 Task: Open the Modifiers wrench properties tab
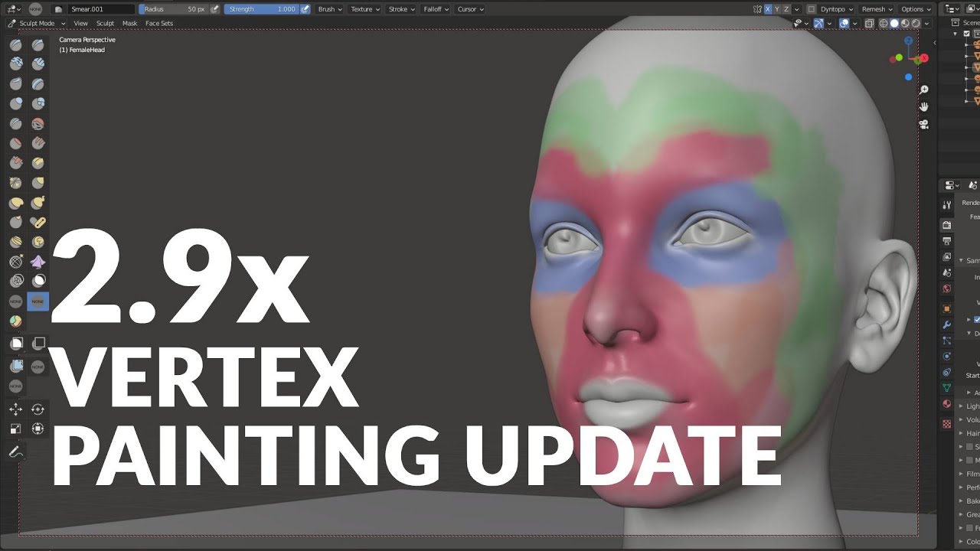coord(947,324)
